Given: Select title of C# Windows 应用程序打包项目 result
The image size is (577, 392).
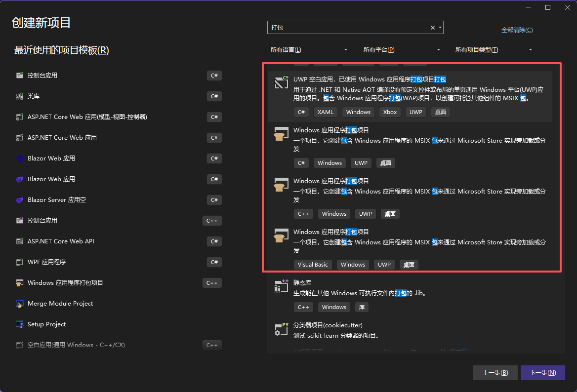Looking at the screenshot, I should (x=331, y=130).
